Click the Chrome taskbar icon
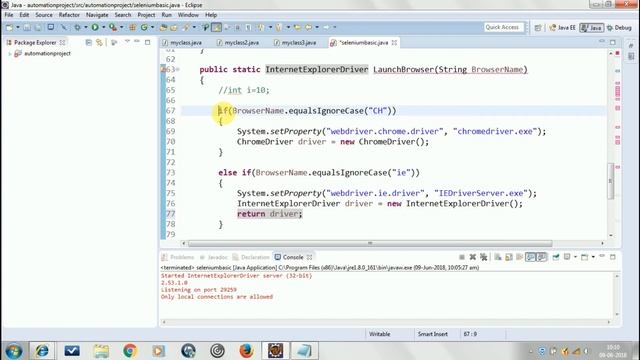This screenshot has width=640, height=360. click(x=130, y=351)
